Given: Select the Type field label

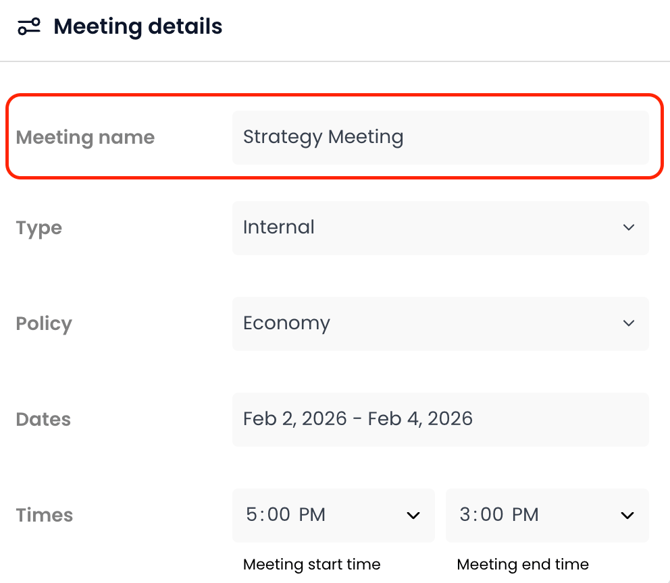Looking at the screenshot, I should click(39, 228).
